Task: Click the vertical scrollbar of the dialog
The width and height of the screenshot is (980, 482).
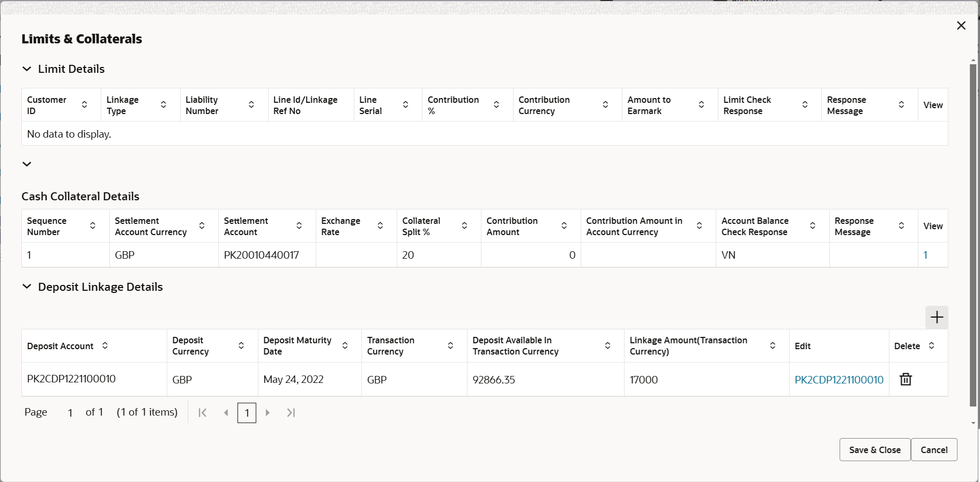Action: click(x=973, y=236)
